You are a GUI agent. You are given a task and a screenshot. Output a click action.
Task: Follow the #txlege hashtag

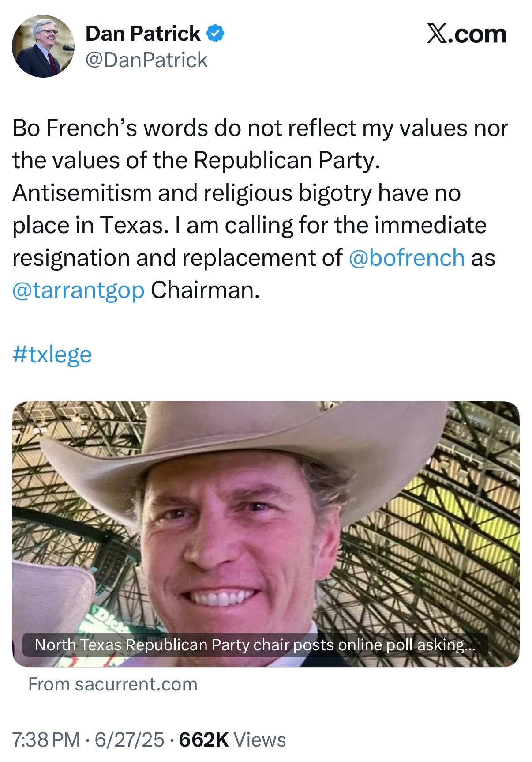pos(52,355)
